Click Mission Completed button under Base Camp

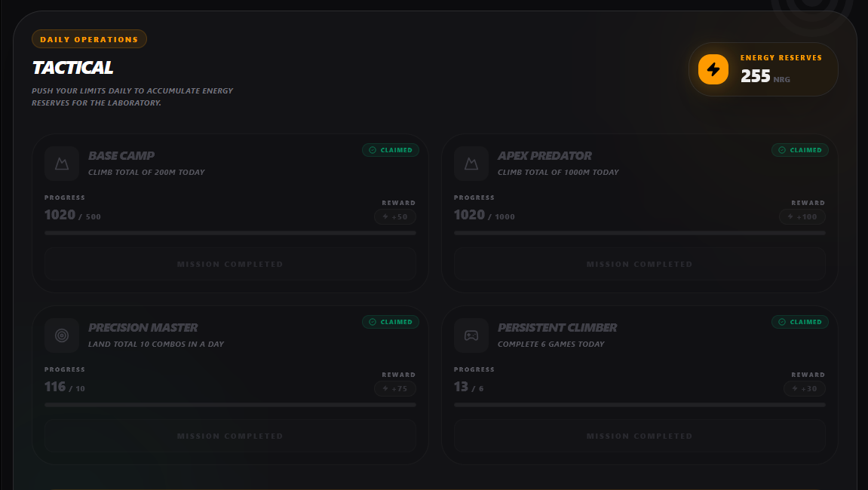tap(230, 264)
